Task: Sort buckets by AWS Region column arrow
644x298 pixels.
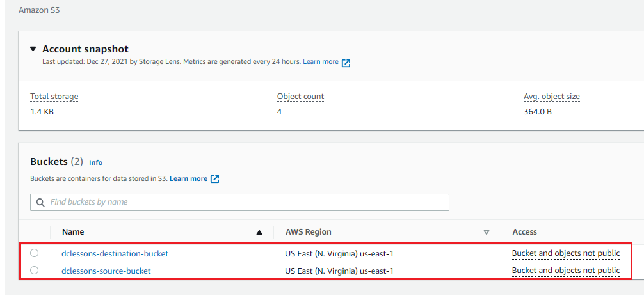Action: [487, 232]
